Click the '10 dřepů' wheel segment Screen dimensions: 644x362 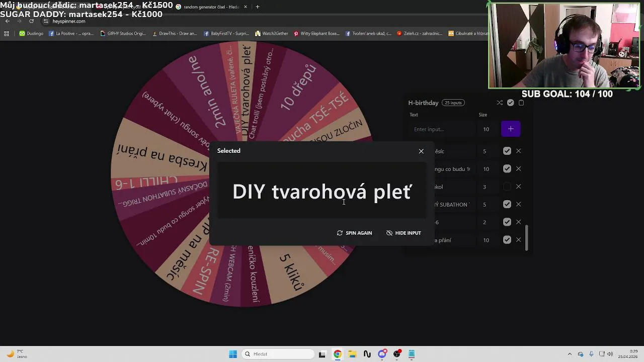pos(298,87)
